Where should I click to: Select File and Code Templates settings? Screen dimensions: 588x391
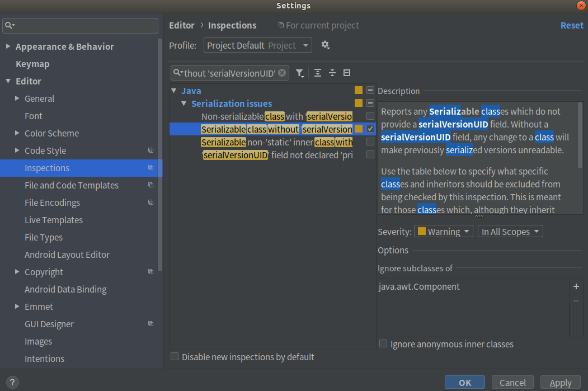click(72, 185)
